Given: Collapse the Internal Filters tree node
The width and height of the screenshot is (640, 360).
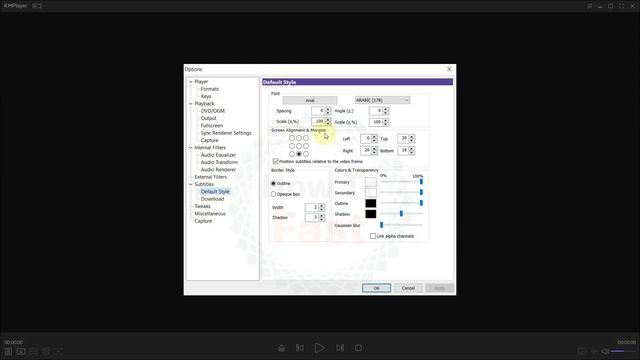Looking at the screenshot, I should [x=191, y=148].
